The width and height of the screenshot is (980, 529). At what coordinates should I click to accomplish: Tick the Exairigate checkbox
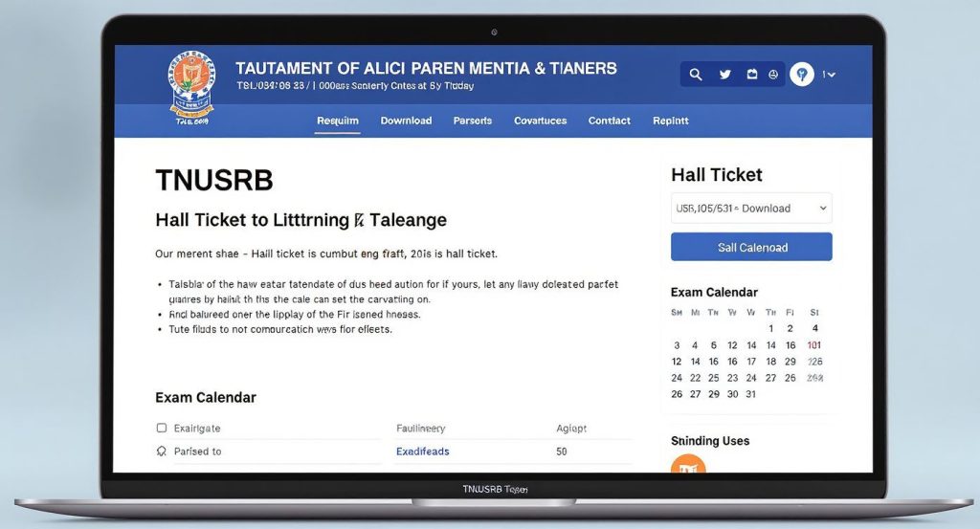[x=161, y=428]
